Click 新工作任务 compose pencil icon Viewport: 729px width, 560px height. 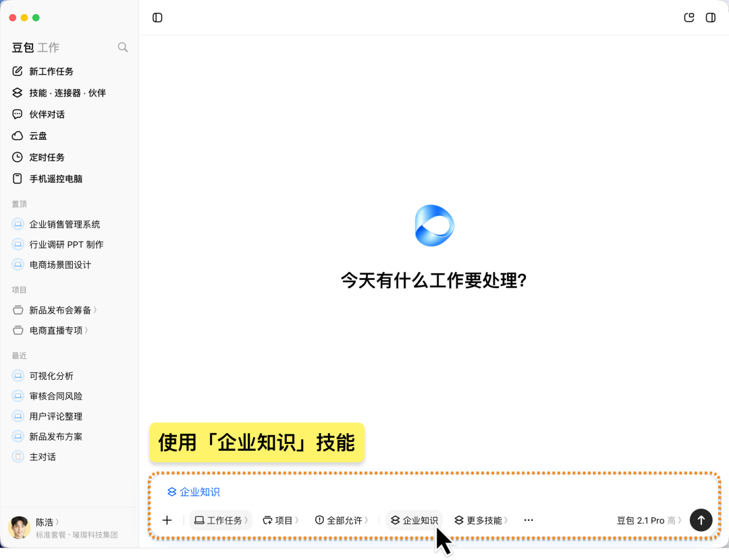coord(17,71)
